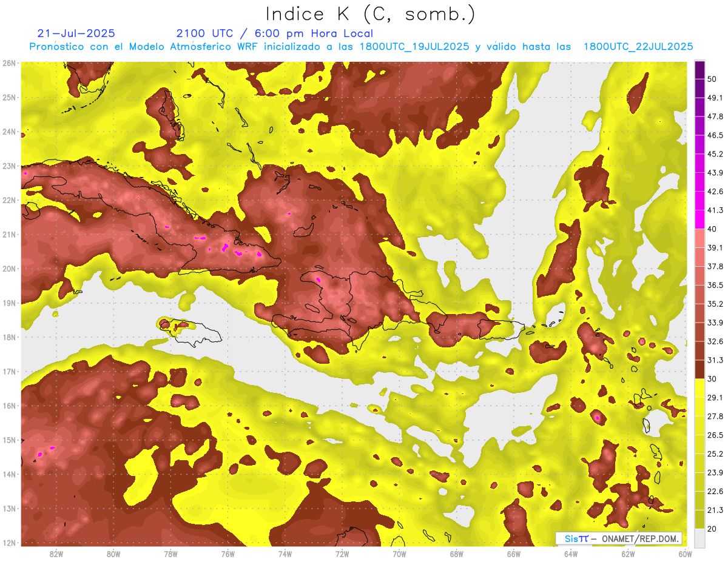The width and height of the screenshot is (728, 562).
Task: Click the colorbar value "42.6"
Action: click(715, 192)
